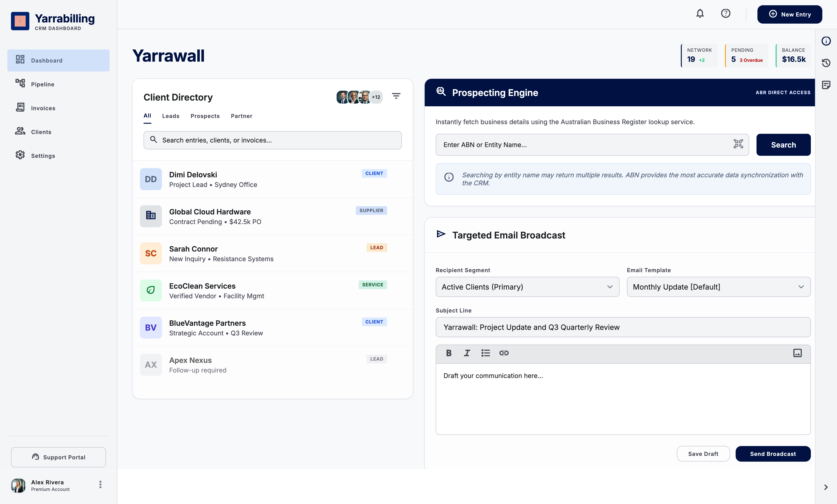The width and height of the screenshot is (837, 504).
Task: Edit the Subject Line field
Action: point(623,327)
